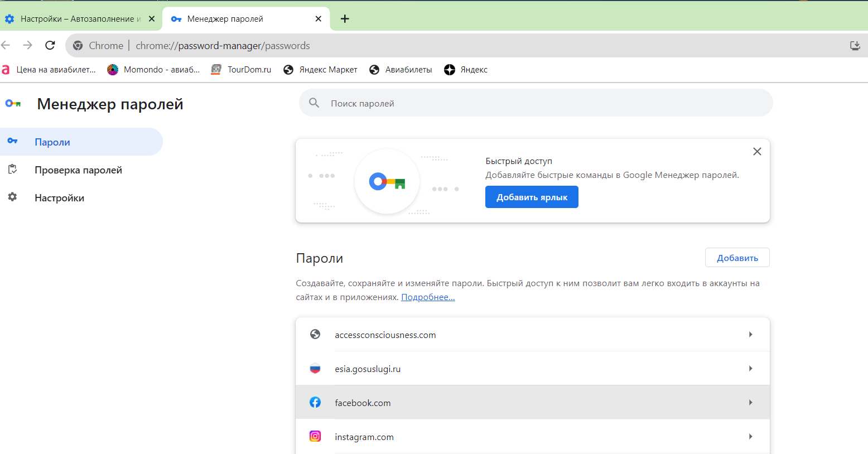868x454 pixels.
Task: Close the Настройки – Автозаполнение tab
Action: point(152,19)
